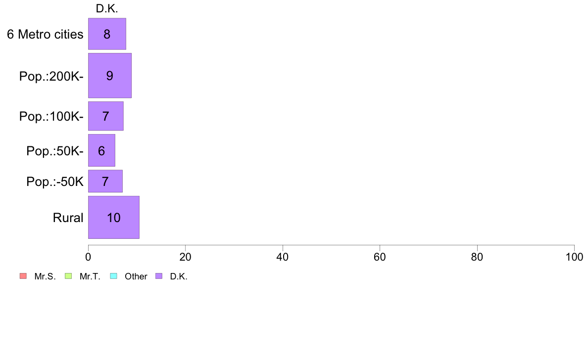Click the D.K. purple legend swatch
This screenshot has width=588, height=364.
[159, 276]
